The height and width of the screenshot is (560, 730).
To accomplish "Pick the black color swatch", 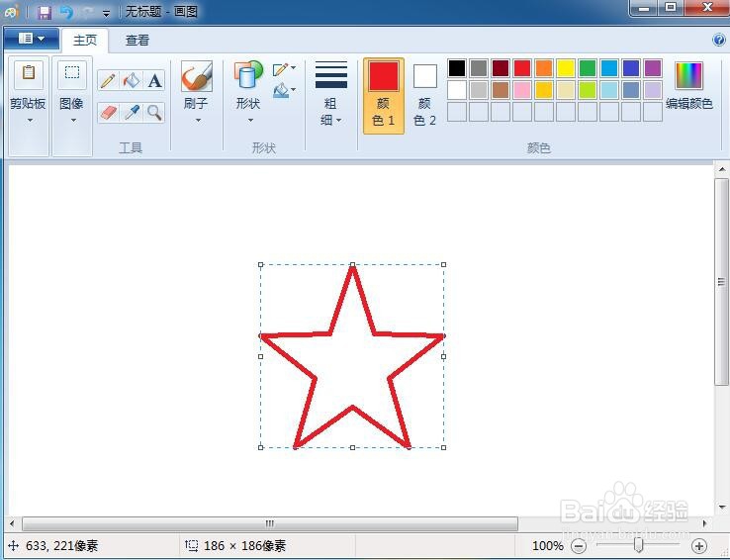I will pos(457,68).
